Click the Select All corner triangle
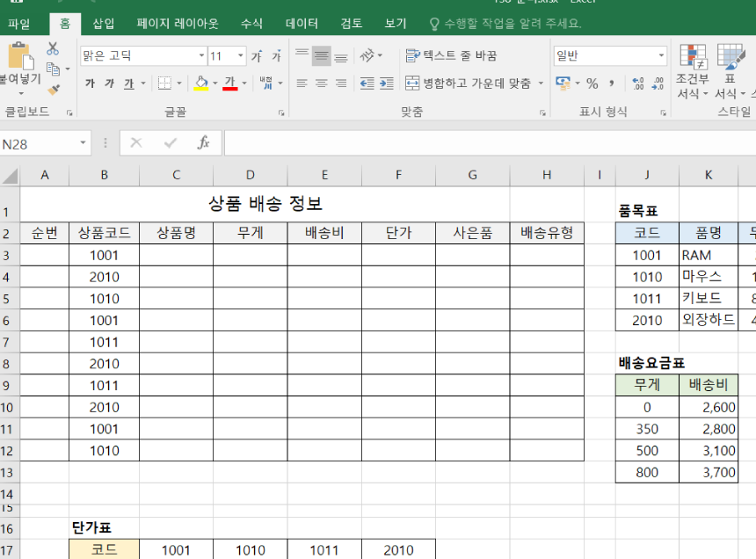756x559 pixels. click(x=11, y=176)
